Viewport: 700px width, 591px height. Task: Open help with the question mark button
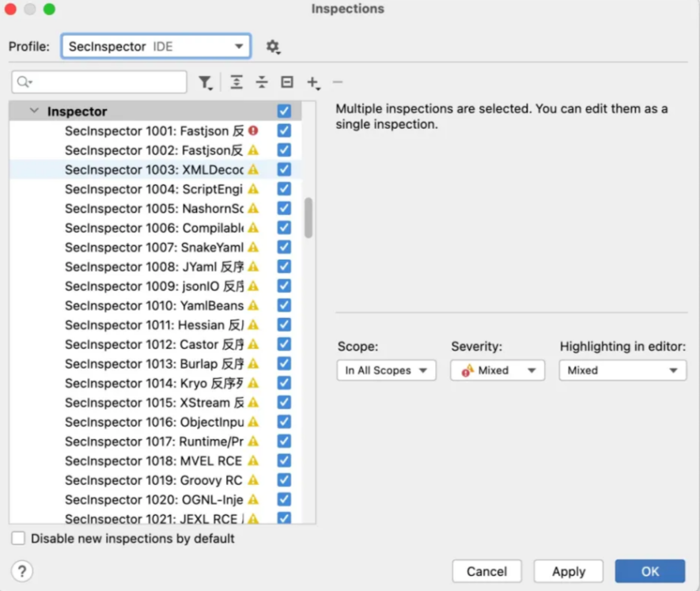22,571
